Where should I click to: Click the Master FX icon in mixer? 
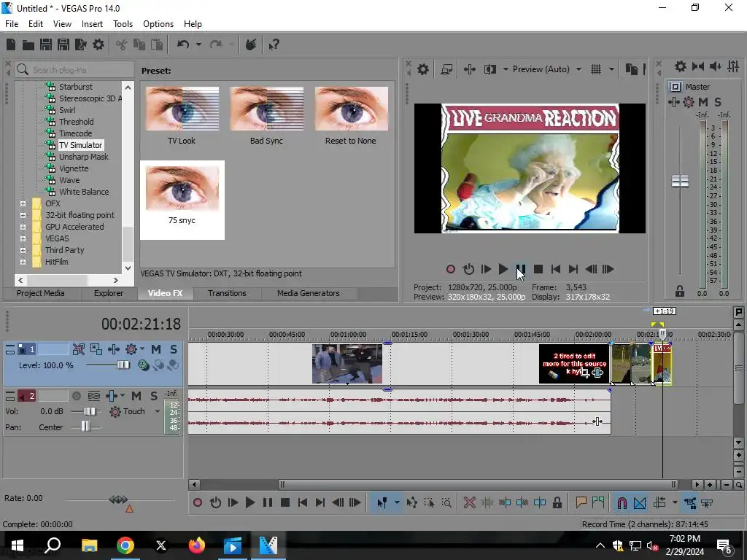tap(673, 102)
